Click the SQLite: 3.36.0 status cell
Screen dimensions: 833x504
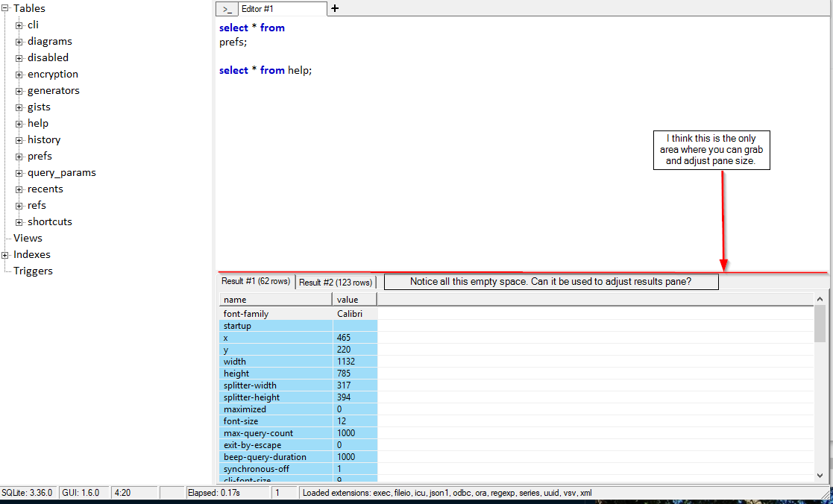pos(26,493)
